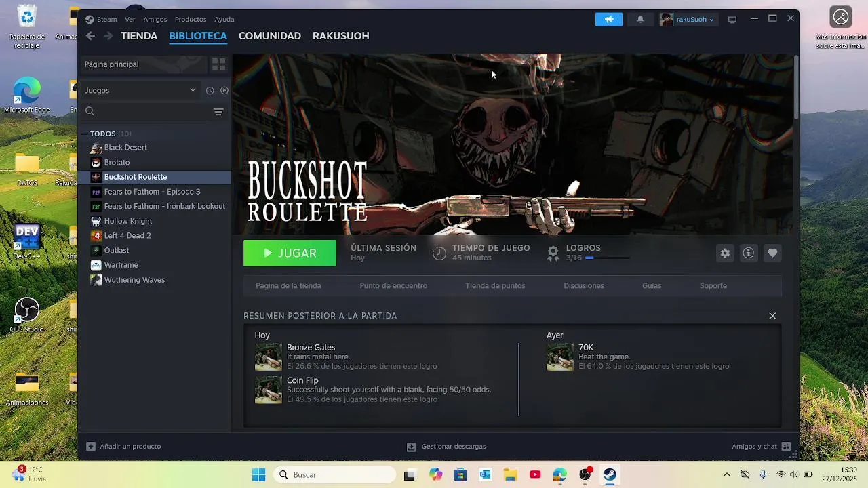Go to the TIENDA tab
This screenshot has width=868, height=488.
[x=139, y=36]
